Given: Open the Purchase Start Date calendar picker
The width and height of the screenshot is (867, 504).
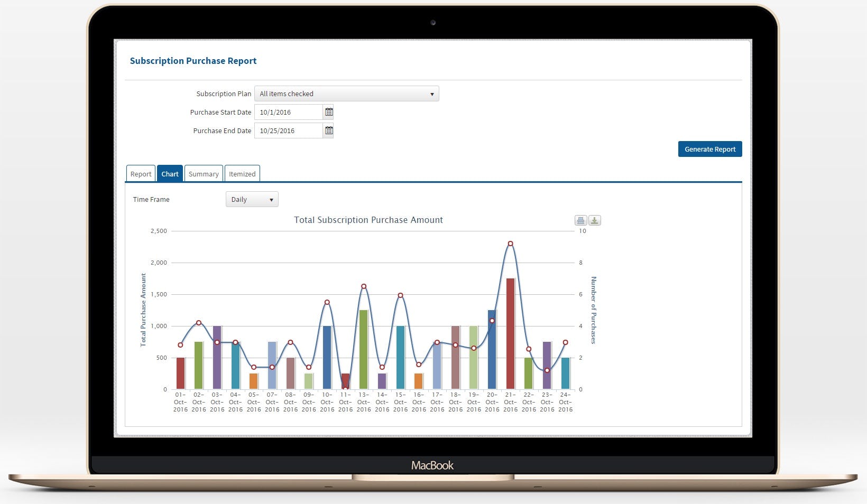Looking at the screenshot, I should (x=328, y=111).
